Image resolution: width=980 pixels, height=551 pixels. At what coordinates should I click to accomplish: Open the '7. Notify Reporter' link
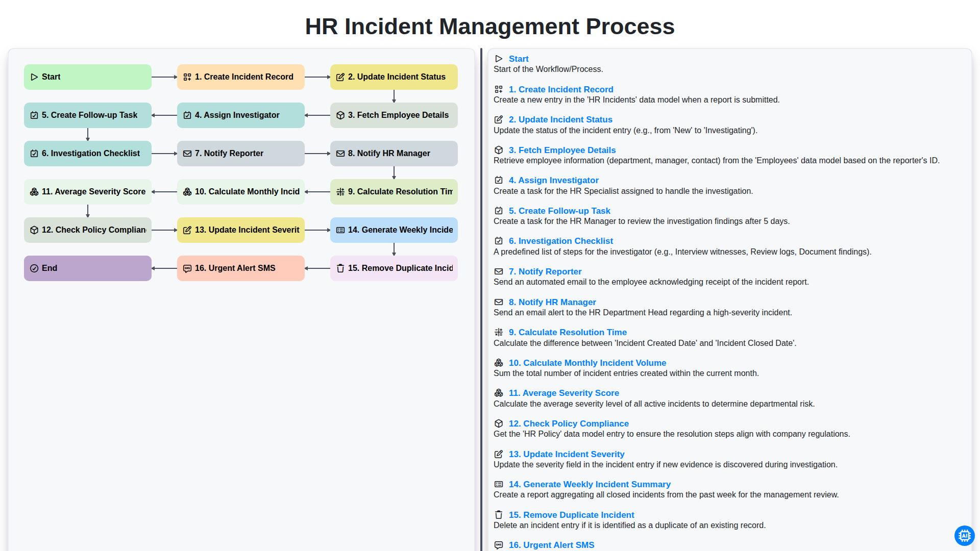[545, 271]
